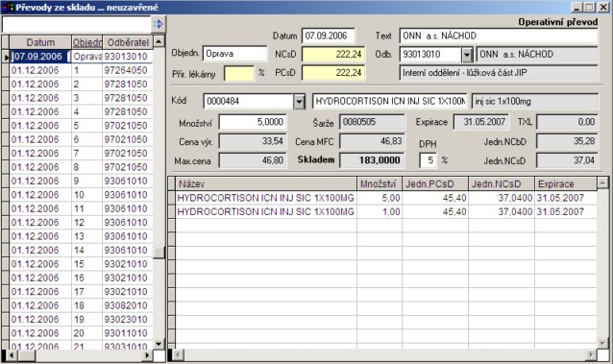Click left list horizontal scroll right arrow
613x364 pixels.
tap(147, 355)
